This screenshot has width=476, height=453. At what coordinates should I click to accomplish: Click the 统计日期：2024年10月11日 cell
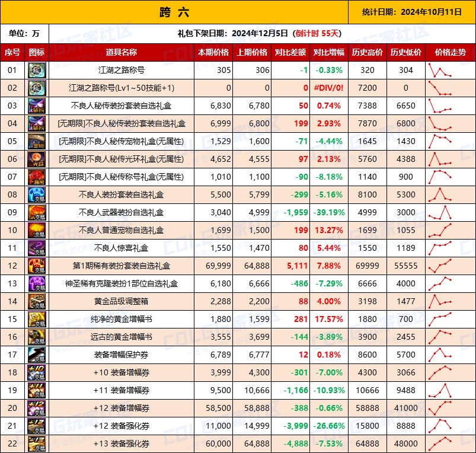point(412,12)
